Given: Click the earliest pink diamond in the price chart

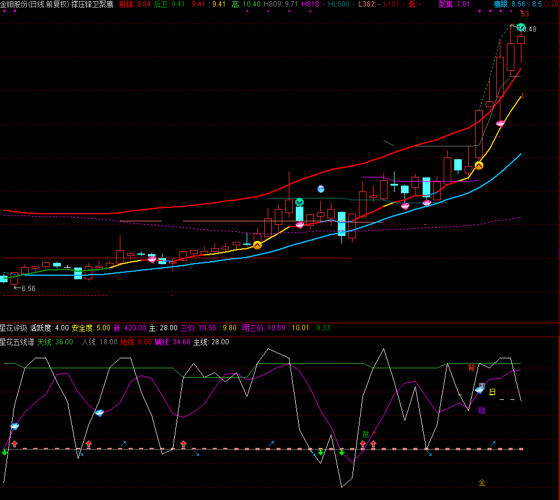Looking at the screenshot, I should pos(152,259).
